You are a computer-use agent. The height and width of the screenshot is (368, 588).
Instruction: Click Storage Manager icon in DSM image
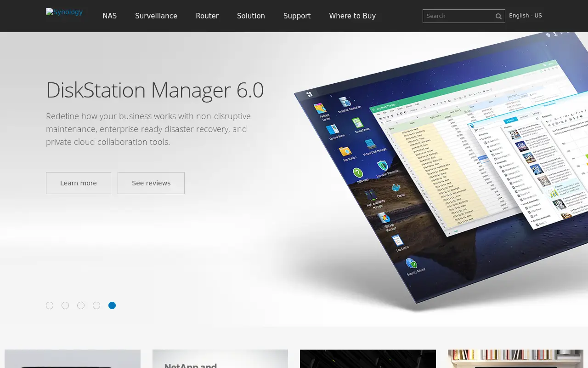(384, 217)
